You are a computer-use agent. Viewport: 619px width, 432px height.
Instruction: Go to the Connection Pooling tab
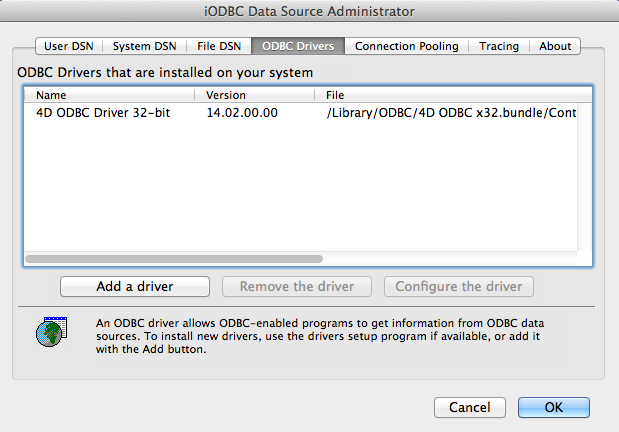406,46
